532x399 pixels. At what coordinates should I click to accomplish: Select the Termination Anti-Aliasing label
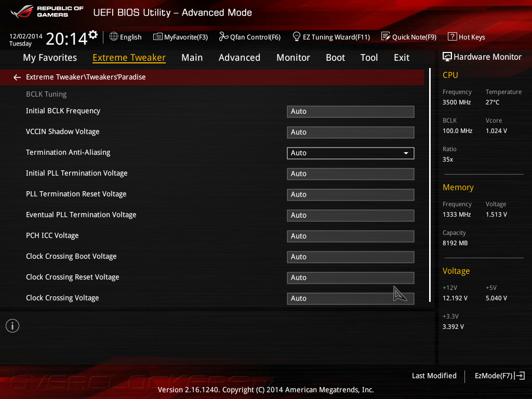(x=68, y=152)
